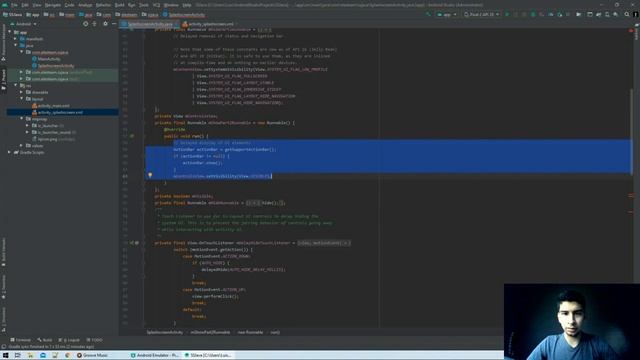Expand the manifests folder
This screenshot has width=640, height=360.
[x=16, y=39]
